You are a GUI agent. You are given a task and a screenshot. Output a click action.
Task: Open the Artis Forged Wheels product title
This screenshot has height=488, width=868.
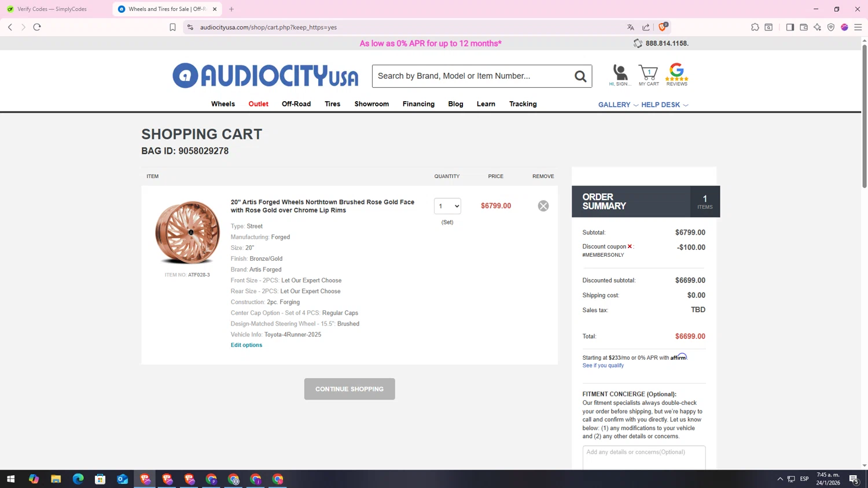click(322, 206)
